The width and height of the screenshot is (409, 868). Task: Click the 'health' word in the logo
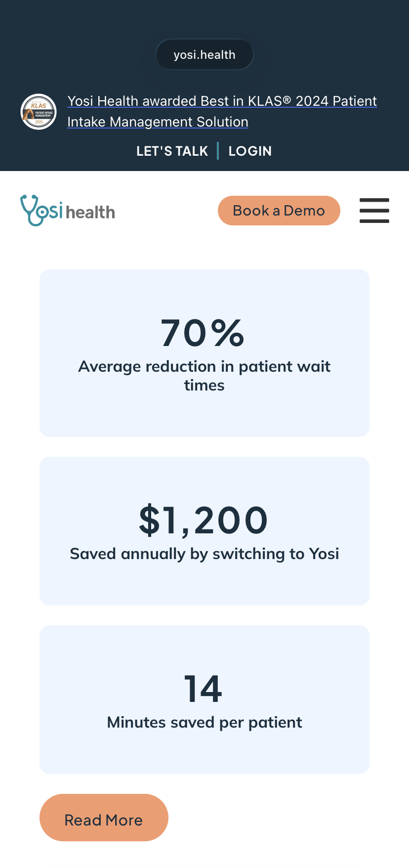point(90,213)
